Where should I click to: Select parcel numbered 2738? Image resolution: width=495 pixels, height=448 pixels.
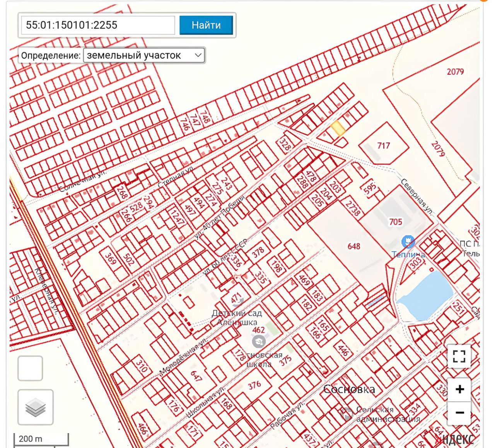[x=353, y=209]
